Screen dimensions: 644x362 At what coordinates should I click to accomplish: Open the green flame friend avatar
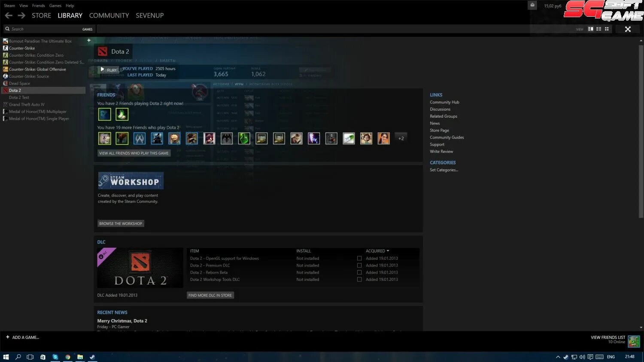[x=244, y=138]
